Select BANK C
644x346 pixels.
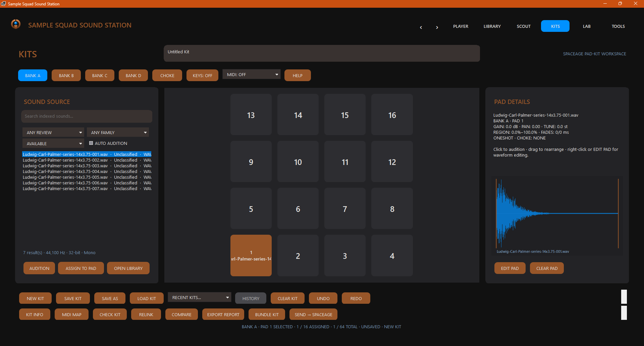click(100, 75)
